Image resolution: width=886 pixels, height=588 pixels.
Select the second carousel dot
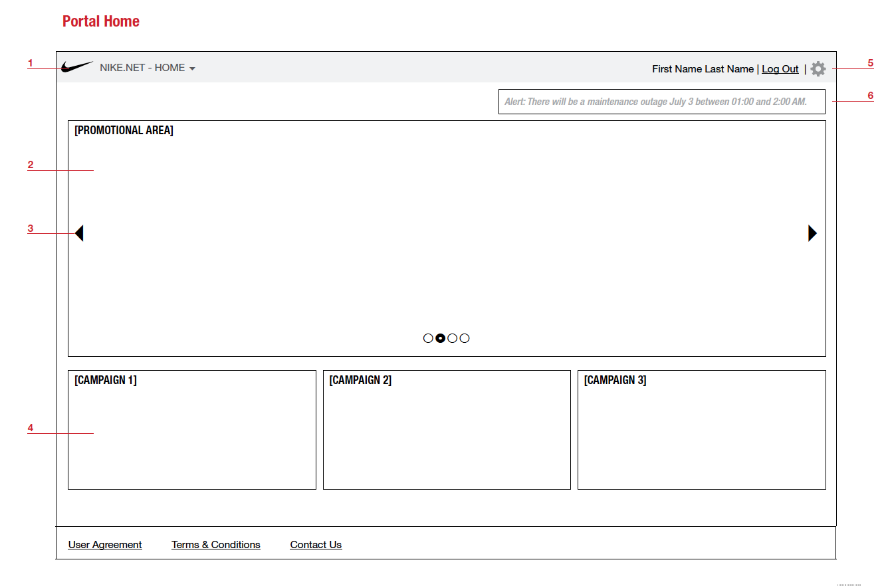click(440, 338)
